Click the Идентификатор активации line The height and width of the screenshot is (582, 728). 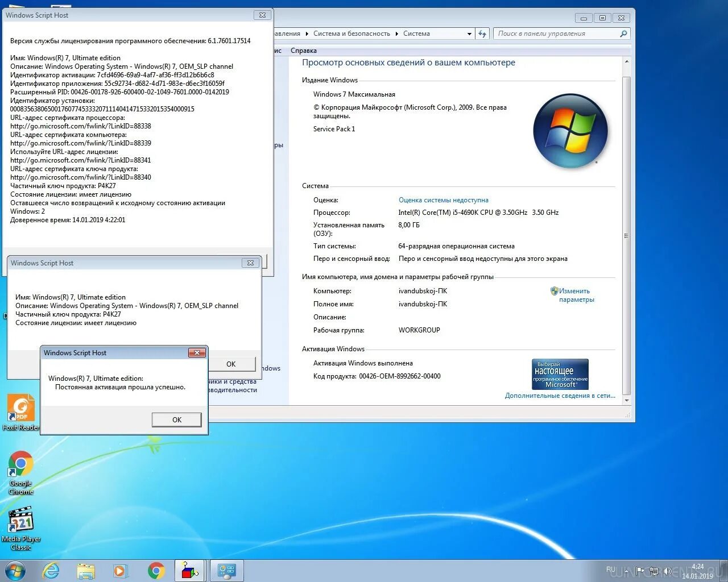[x=112, y=75]
